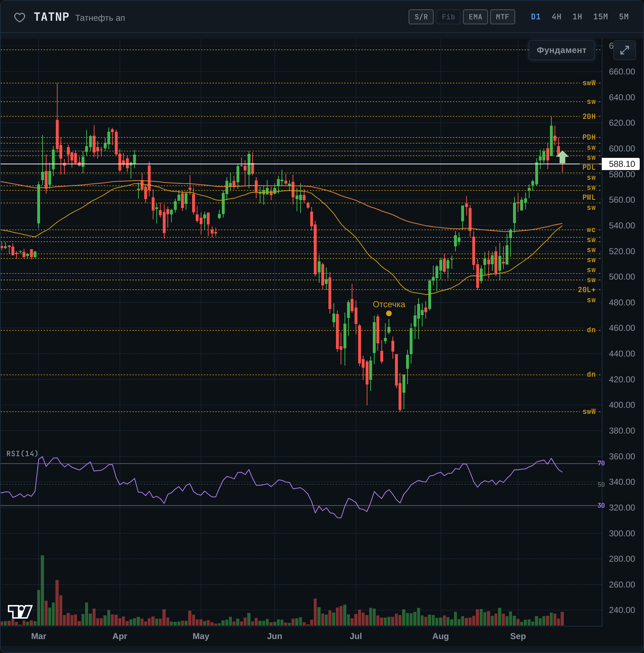Screen dimensions: 644x653
Task: Click the wc level label
Action: tap(591, 230)
